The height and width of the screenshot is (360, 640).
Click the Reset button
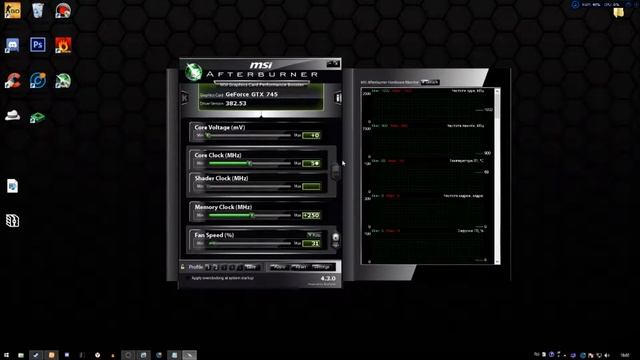300,267
